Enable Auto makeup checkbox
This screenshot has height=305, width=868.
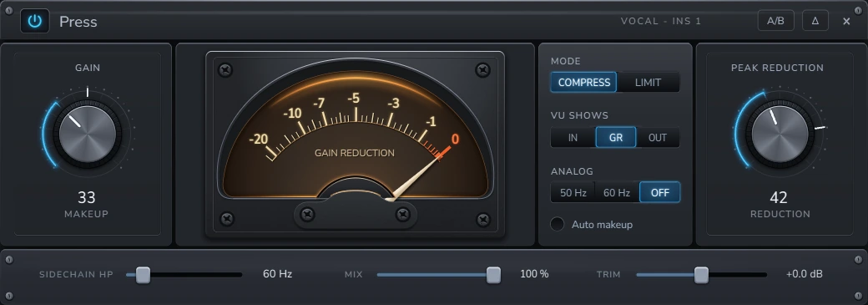[x=558, y=225]
